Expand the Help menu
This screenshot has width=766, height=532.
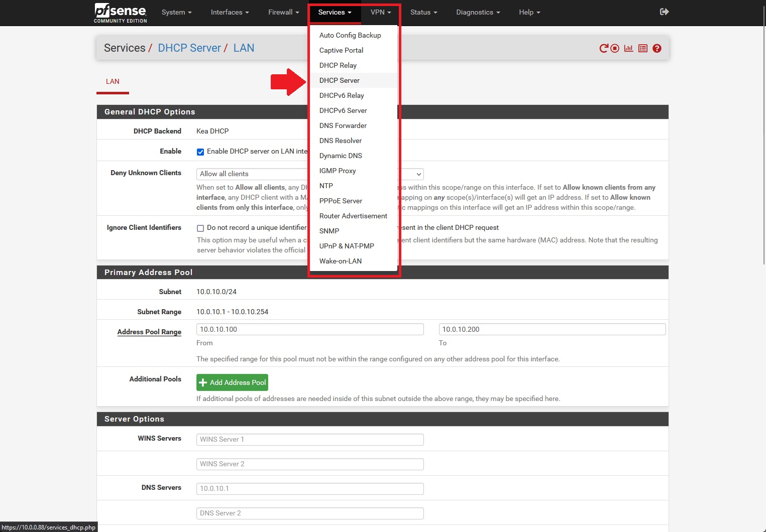(529, 12)
